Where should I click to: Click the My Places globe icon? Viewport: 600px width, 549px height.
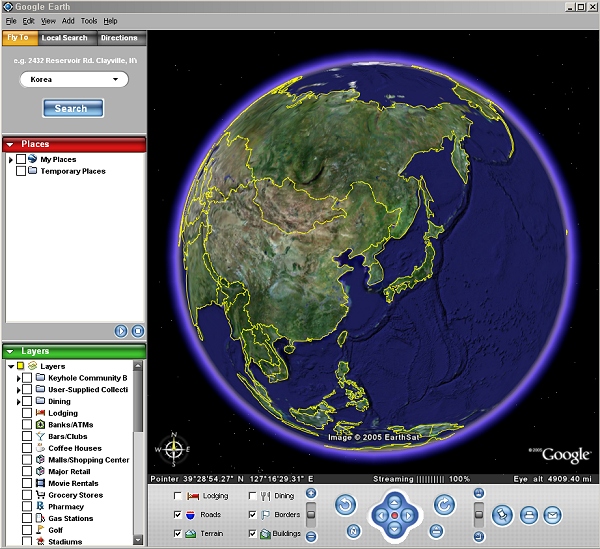[33, 159]
